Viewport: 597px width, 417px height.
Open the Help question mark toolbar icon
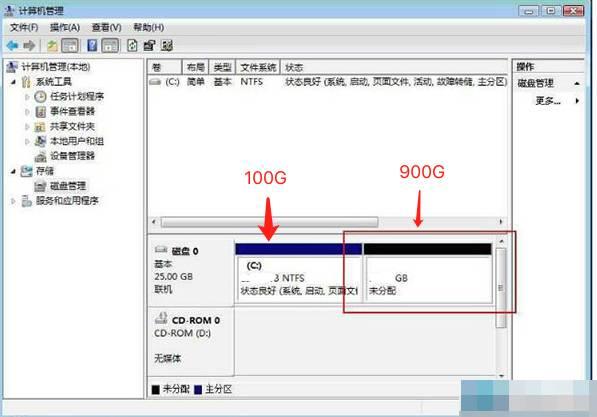[x=92, y=46]
